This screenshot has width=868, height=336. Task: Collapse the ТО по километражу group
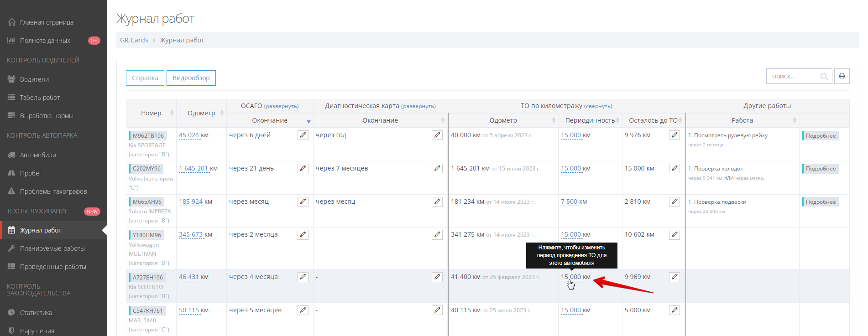coord(598,106)
